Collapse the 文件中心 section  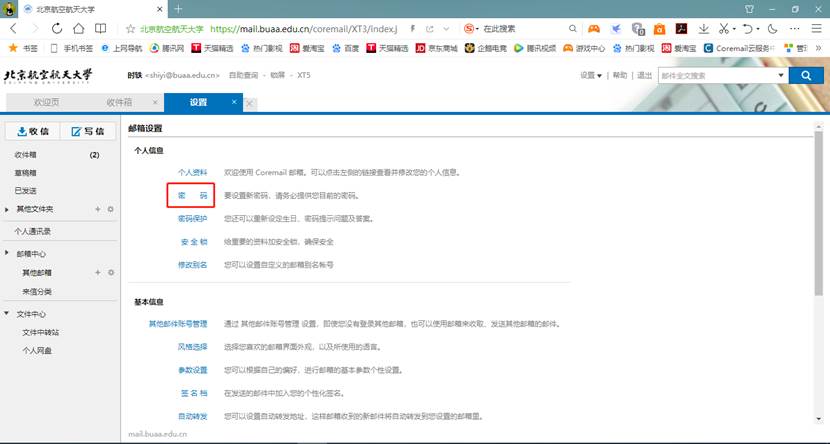[8, 314]
